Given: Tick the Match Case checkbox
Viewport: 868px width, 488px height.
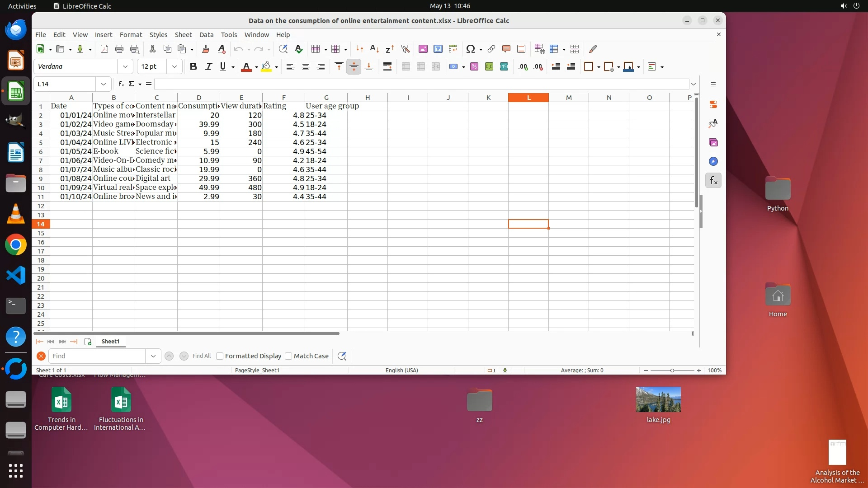Looking at the screenshot, I should click(x=288, y=356).
